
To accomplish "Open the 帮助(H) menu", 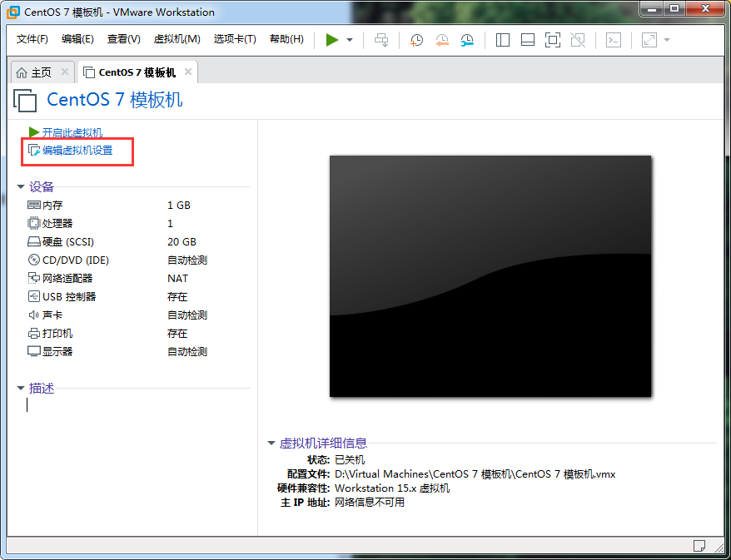I will 286,39.
